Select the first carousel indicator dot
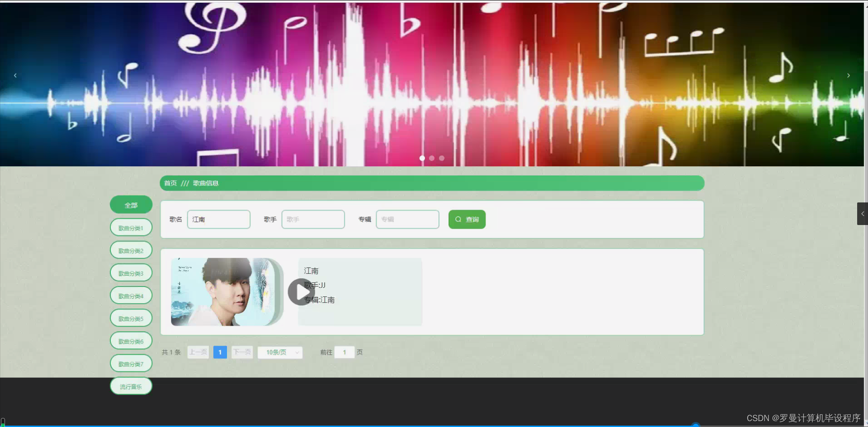Screen dimensions: 868x427 (x=422, y=158)
